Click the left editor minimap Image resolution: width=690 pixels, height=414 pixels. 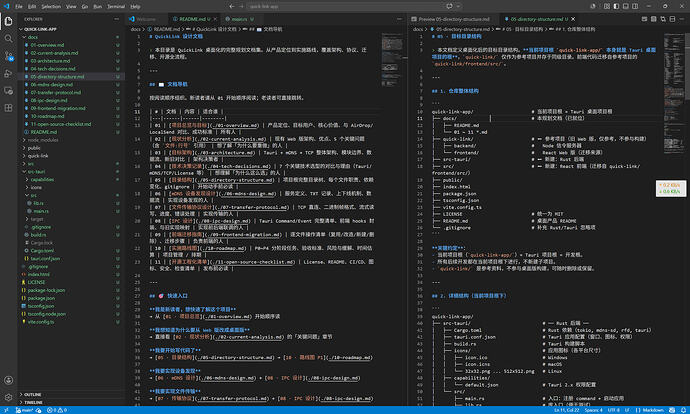click(x=392, y=59)
